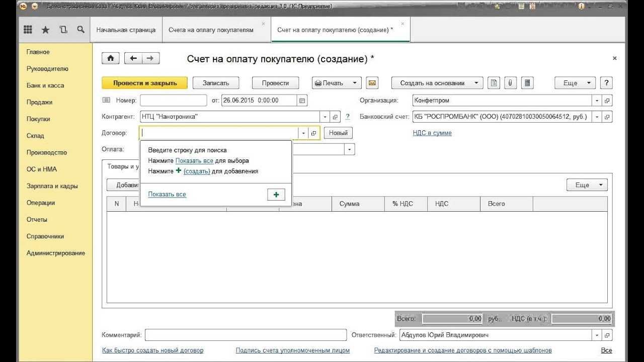Open the Администрирование section
The height and width of the screenshot is (362, 644).
click(x=56, y=253)
